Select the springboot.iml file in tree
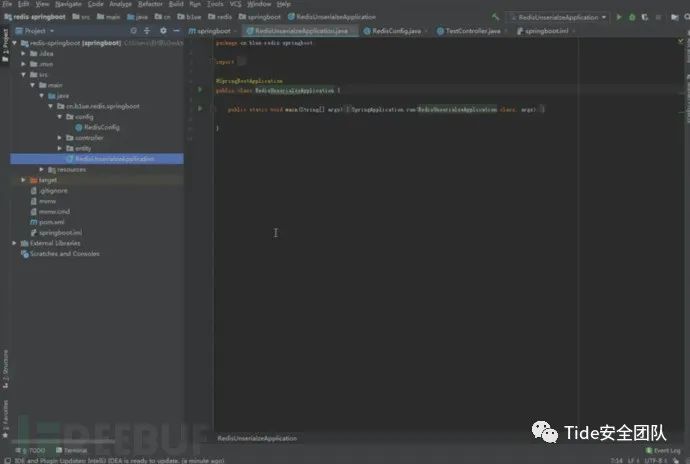 click(x=56, y=232)
